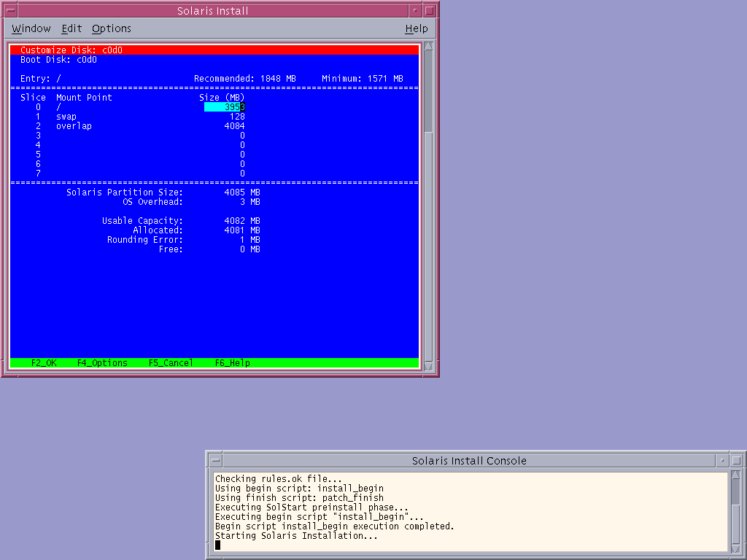
Task: Click the 'Allocated' value 4081 MB
Action: pos(242,230)
